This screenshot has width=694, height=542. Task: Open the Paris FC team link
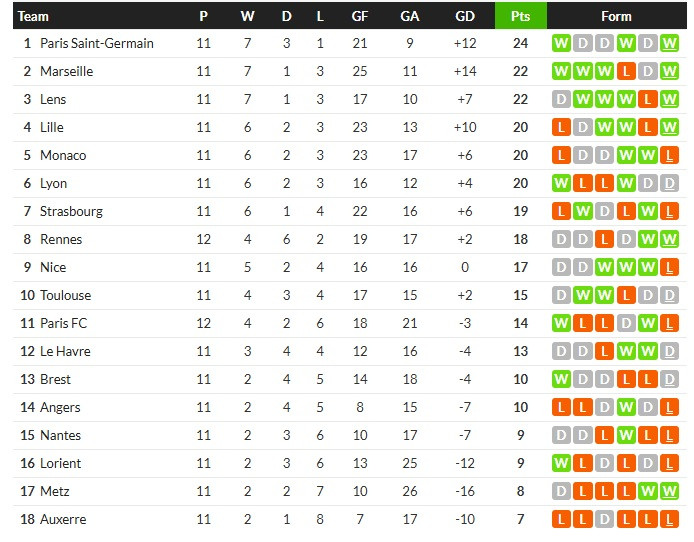(x=63, y=324)
